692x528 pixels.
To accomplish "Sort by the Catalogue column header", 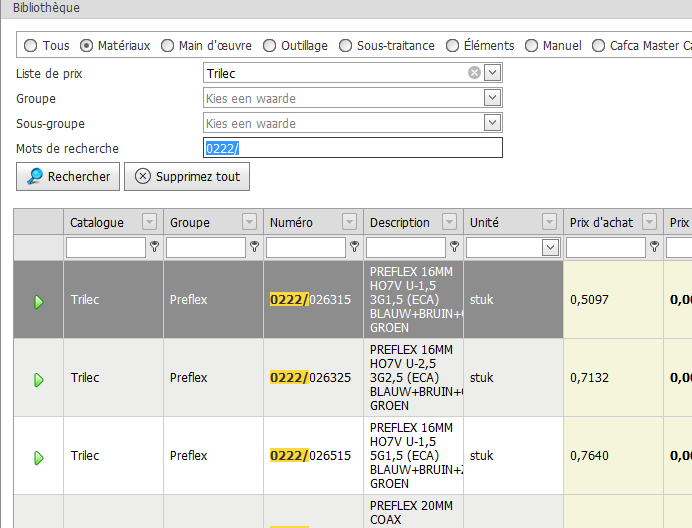I will click(97, 223).
